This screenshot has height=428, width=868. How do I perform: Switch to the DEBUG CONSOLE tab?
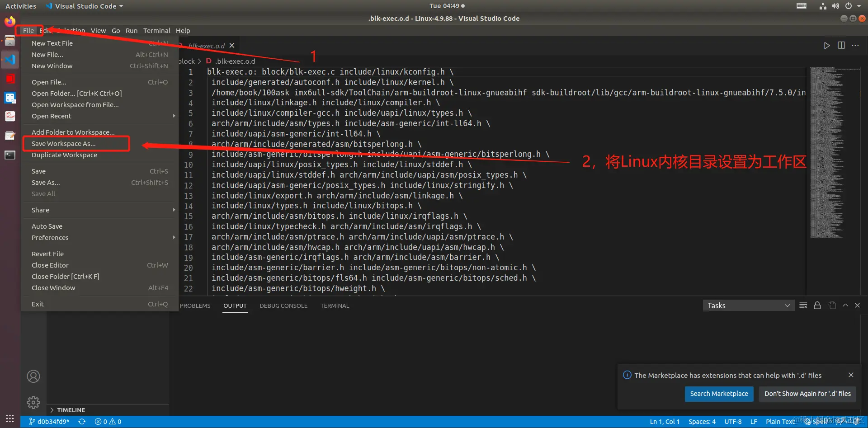click(283, 306)
